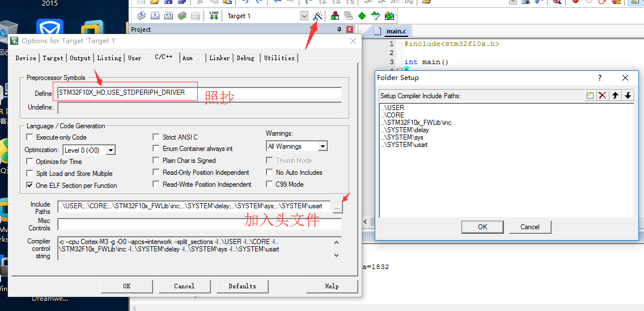Open the Optimization Level 0 dropdown
This screenshot has width=644, height=311.
111,150
